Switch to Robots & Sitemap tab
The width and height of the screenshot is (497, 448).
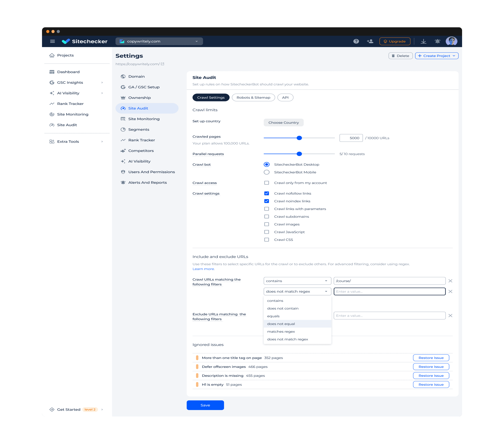253,97
